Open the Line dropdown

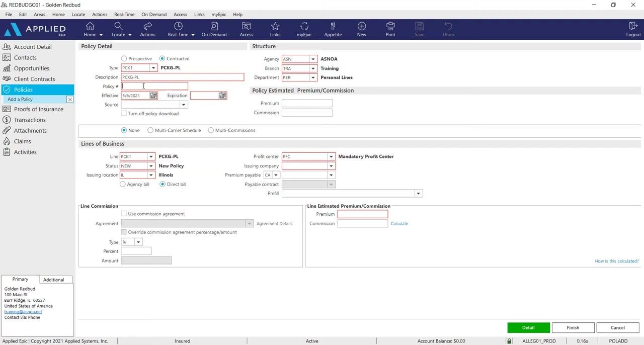coord(151,156)
